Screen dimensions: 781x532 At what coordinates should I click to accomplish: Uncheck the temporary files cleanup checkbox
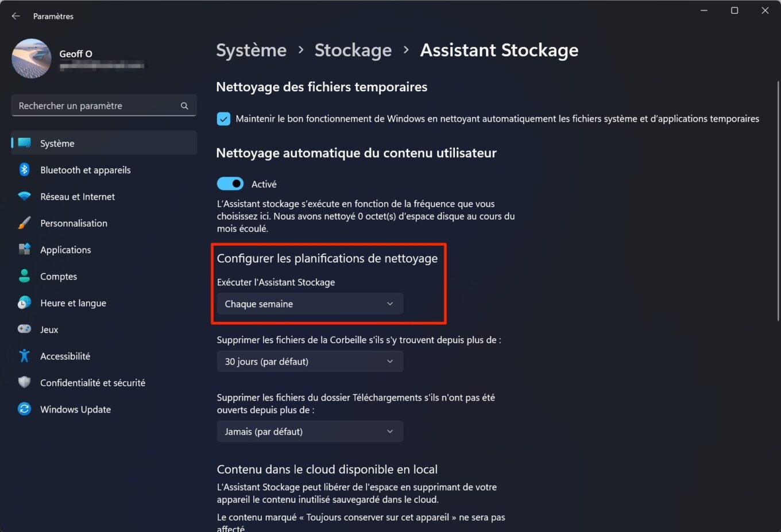[x=223, y=119]
